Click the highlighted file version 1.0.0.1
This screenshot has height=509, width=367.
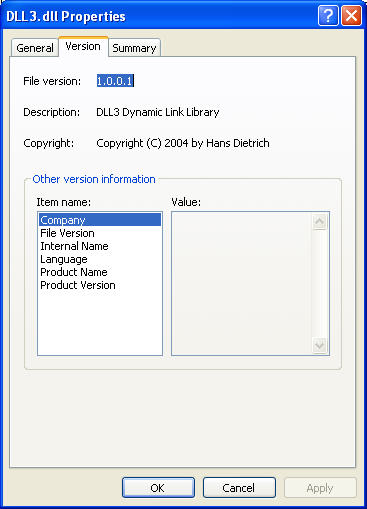point(115,81)
